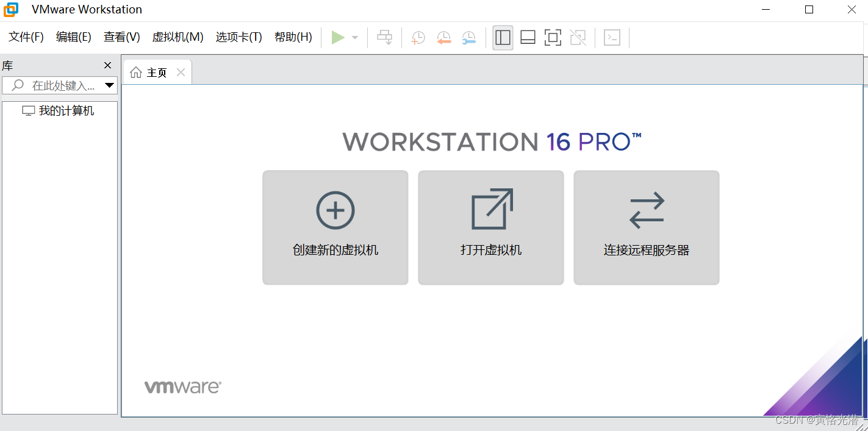Open the 帮助(H) menu
Image resolution: width=868 pixels, height=431 pixels.
pos(293,37)
